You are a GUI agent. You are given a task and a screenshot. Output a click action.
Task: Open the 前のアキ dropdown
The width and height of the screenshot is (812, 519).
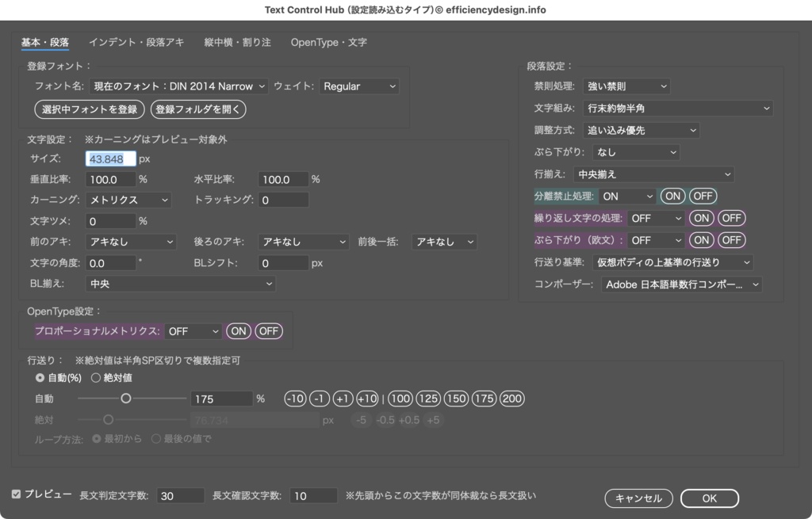pos(131,242)
